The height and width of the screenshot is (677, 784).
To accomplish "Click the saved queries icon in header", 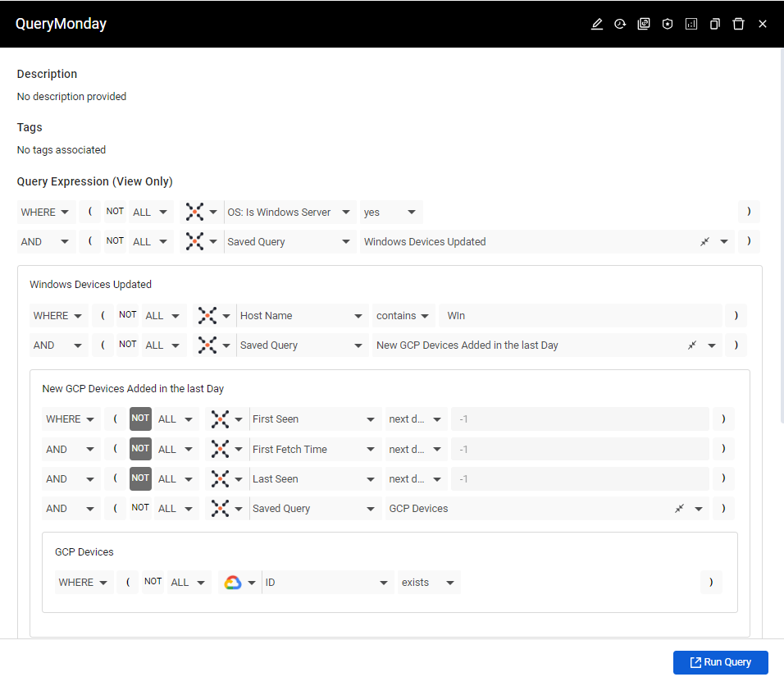I will pyautogui.click(x=644, y=24).
